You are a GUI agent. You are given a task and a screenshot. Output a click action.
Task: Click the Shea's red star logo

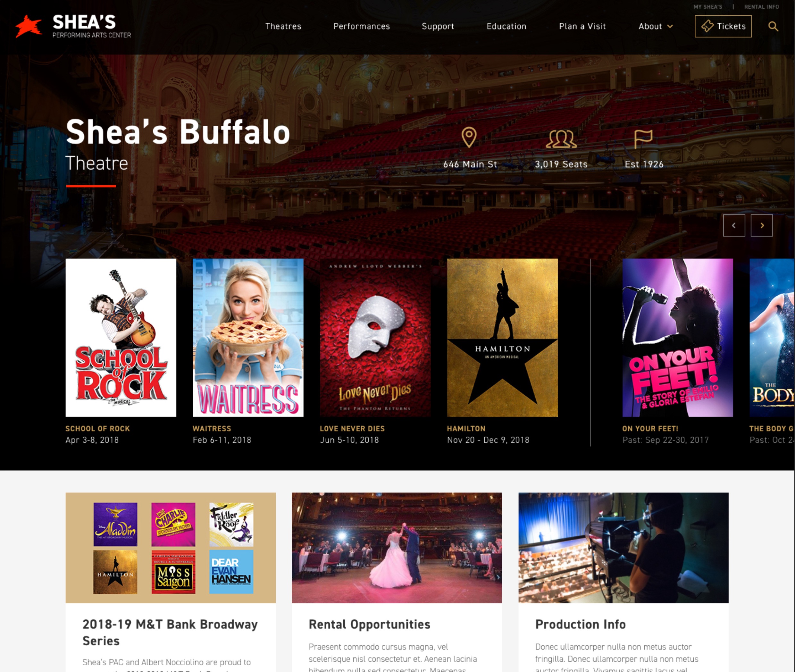[x=29, y=26]
